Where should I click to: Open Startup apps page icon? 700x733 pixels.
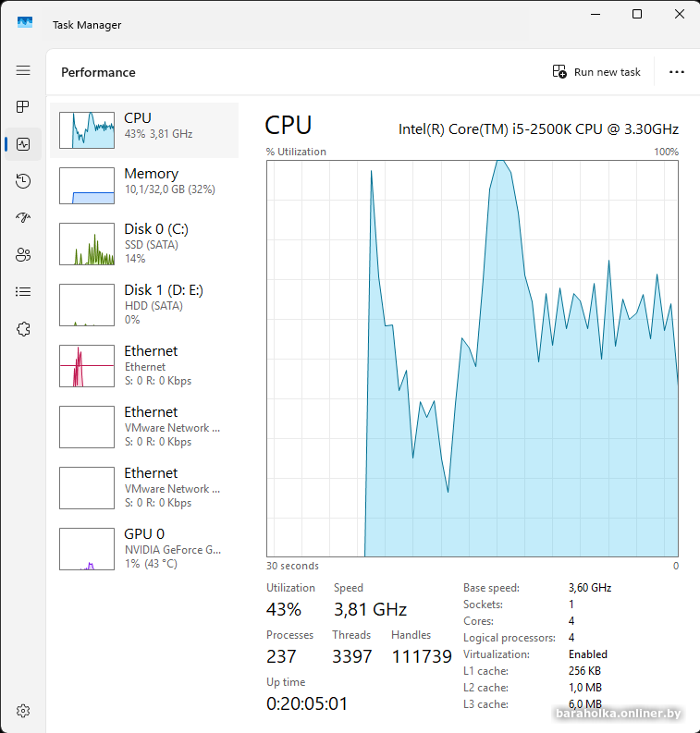point(23,218)
